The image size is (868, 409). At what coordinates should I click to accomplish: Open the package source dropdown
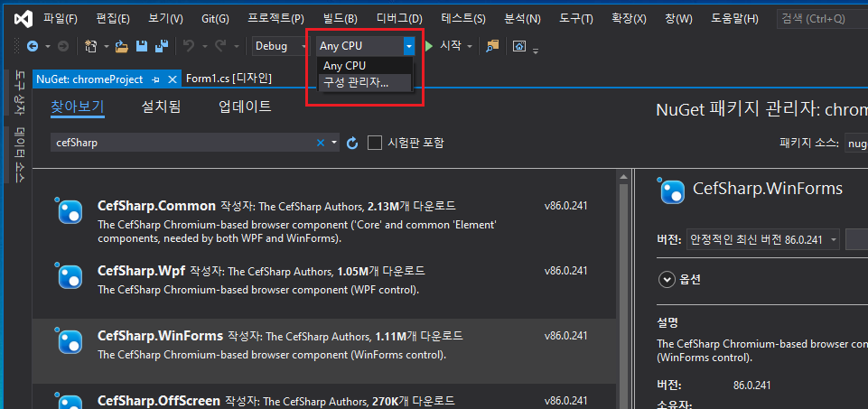pyautogui.click(x=856, y=144)
